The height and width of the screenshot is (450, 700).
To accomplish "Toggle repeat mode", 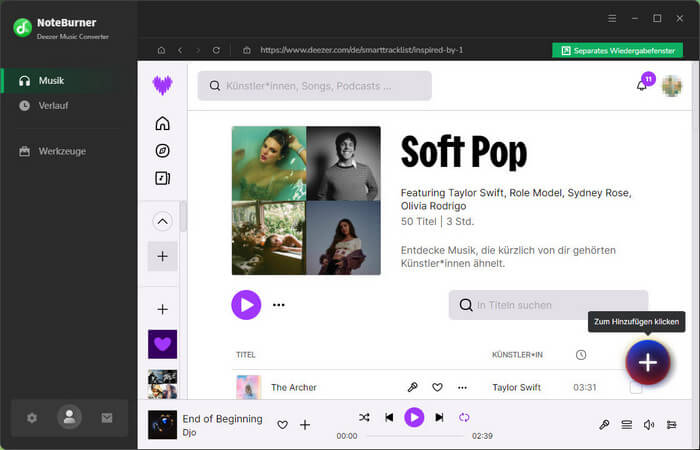I will [464, 417].
